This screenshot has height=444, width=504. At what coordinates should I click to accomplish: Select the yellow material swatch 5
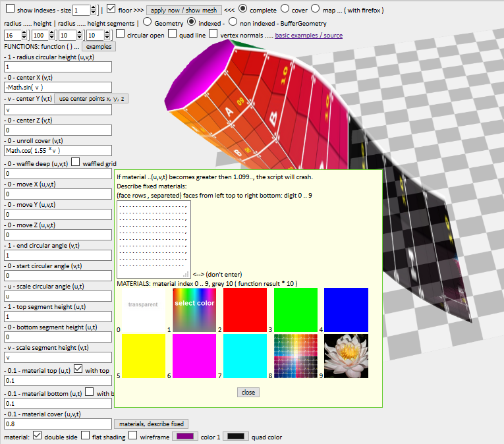[144, 356]
